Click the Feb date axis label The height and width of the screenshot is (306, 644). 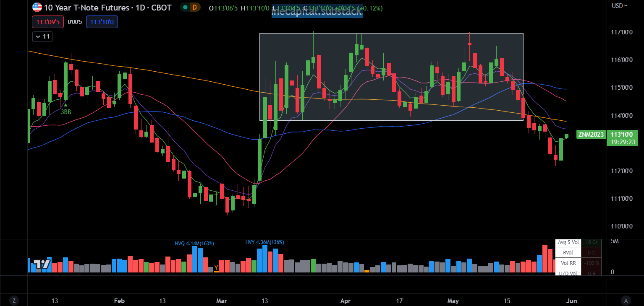120,301
